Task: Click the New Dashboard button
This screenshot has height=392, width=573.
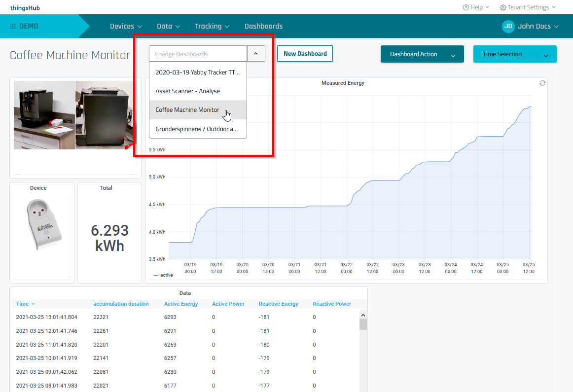Action: click(x=305, y=54)
